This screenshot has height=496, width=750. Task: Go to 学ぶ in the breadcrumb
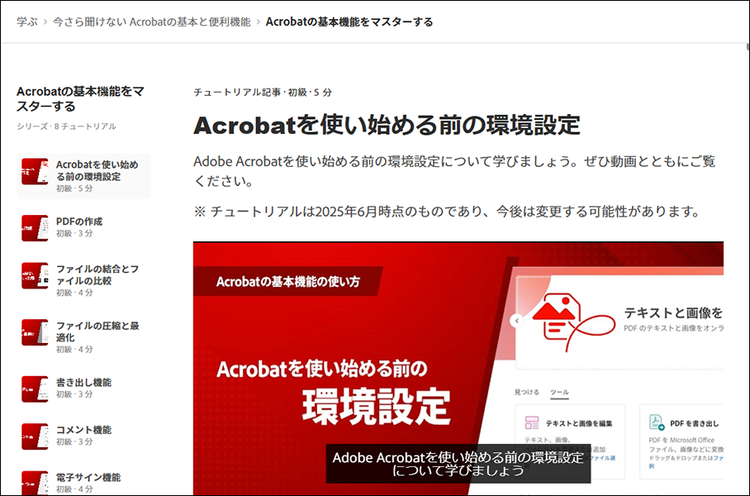[x=27, y=21]
